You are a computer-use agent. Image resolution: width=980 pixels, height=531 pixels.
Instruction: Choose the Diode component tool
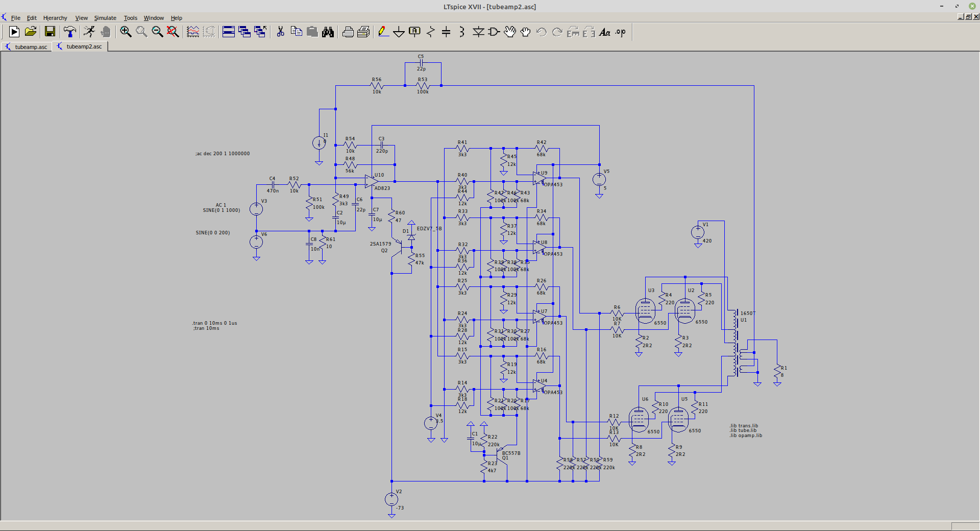click(x=478, y=32)
